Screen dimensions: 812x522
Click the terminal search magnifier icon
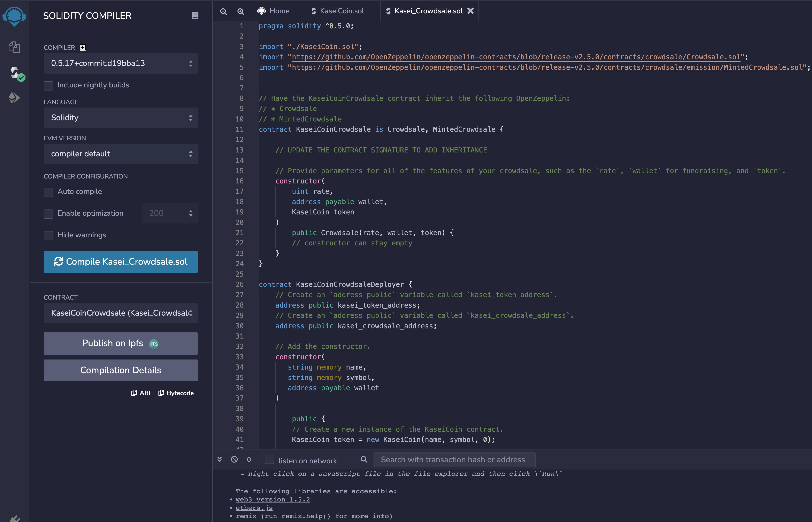pyautogui.click(x=364, y=459)
